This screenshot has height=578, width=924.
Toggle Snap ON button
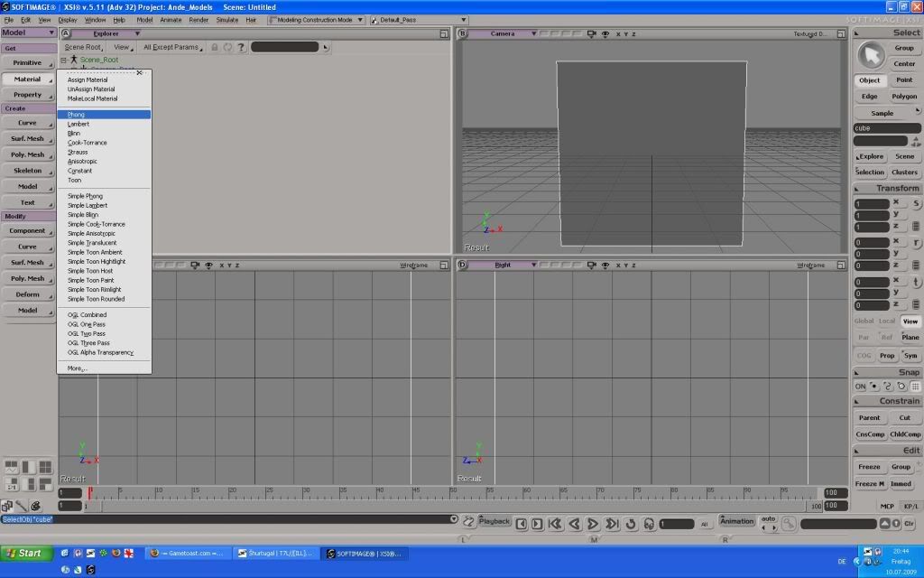[x=860, y=387]
